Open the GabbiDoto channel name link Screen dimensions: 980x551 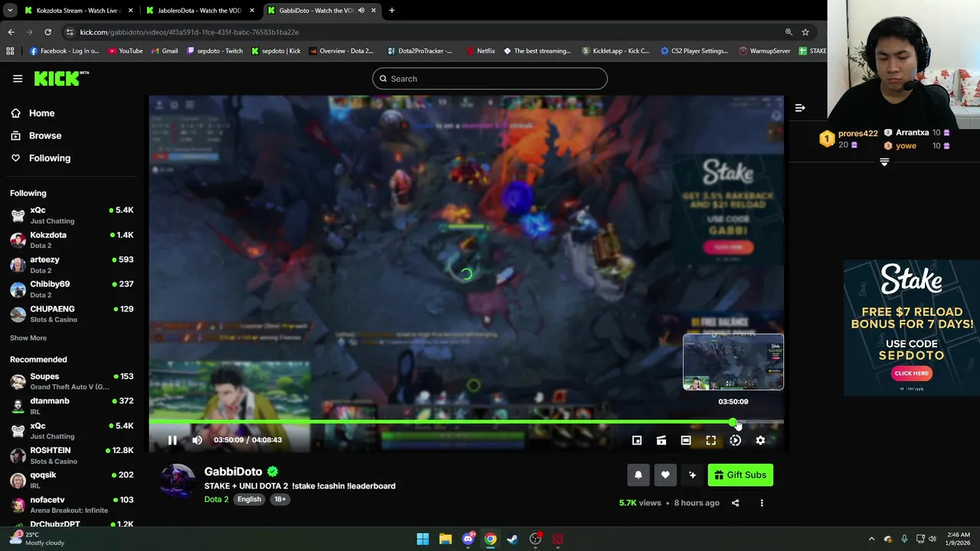tap(234, 471)
